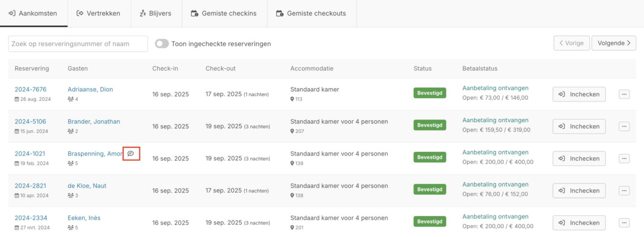Select the Blijvers tab

[x=156, y=13]
